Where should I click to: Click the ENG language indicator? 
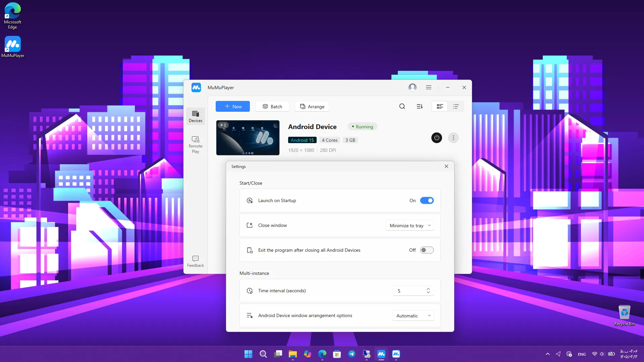(x=582, y=354)
